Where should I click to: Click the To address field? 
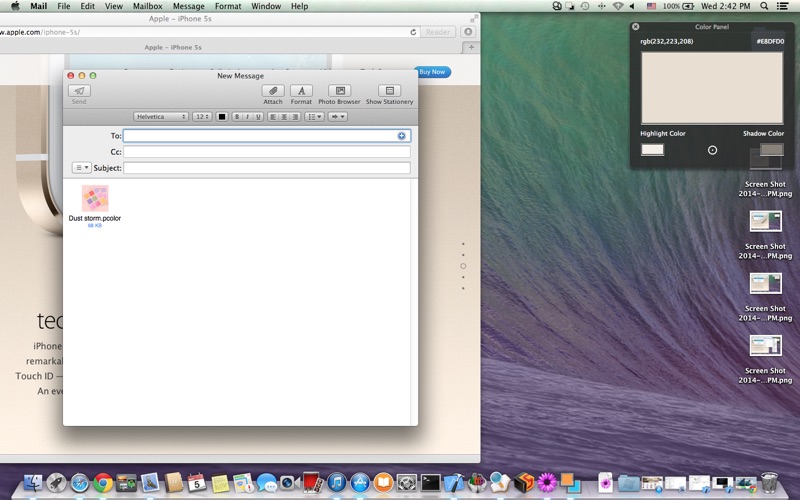click(x=266, y=136)
